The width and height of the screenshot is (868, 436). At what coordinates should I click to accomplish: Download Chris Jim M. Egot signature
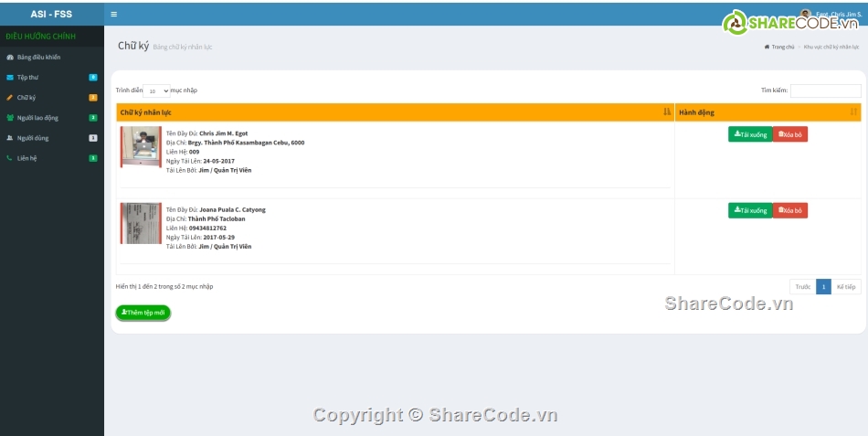(750, 134)
